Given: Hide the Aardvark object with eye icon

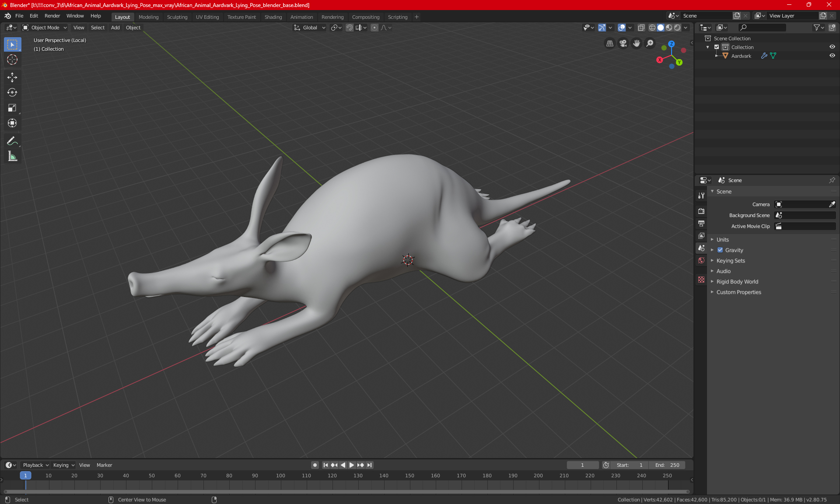Looking at the screenshot, I should point(832,56).
